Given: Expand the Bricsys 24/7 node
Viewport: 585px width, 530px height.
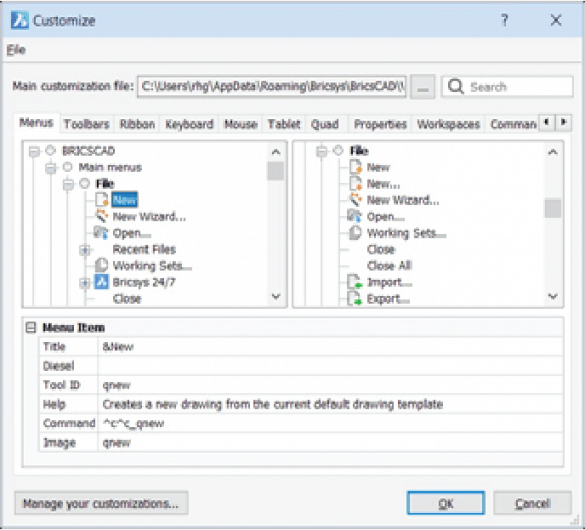Looking at the screenshot, I should pos(85,283).
